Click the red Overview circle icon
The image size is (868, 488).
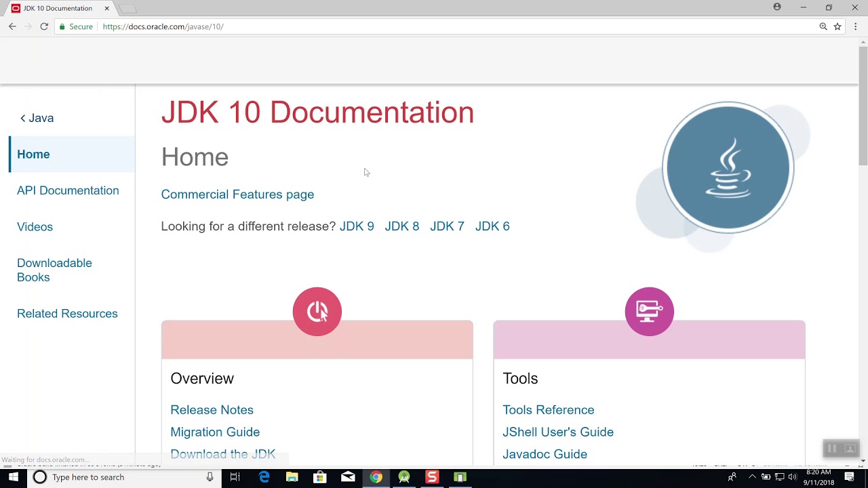coord(317,311)
